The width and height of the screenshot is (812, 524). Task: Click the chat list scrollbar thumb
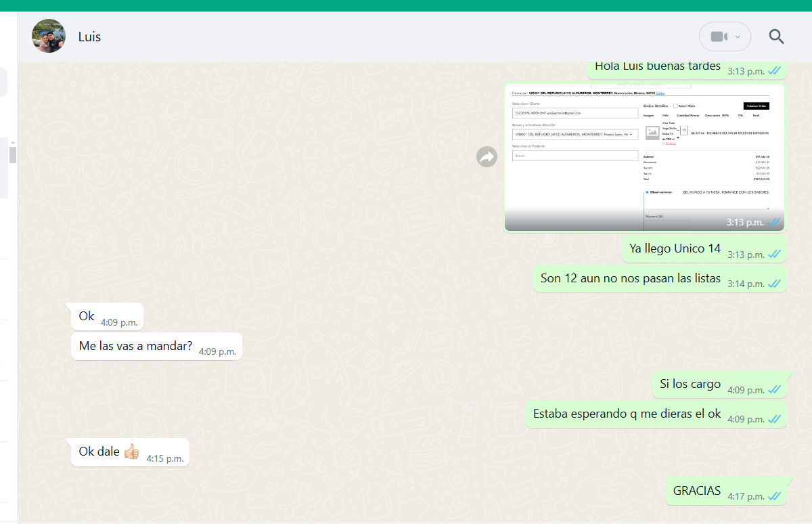pos(12,155)
